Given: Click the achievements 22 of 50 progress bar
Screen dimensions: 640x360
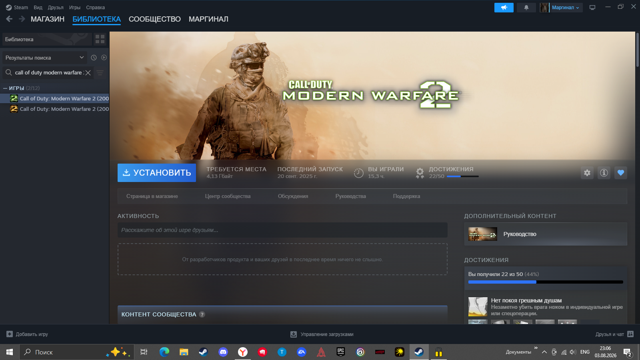Looking at the screenshot, I should pos(545,282).
